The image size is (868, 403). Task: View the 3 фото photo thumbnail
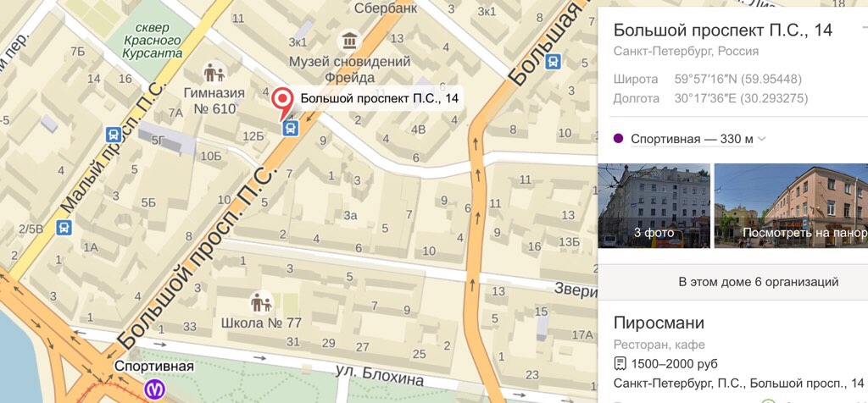(x=654, y=205)
